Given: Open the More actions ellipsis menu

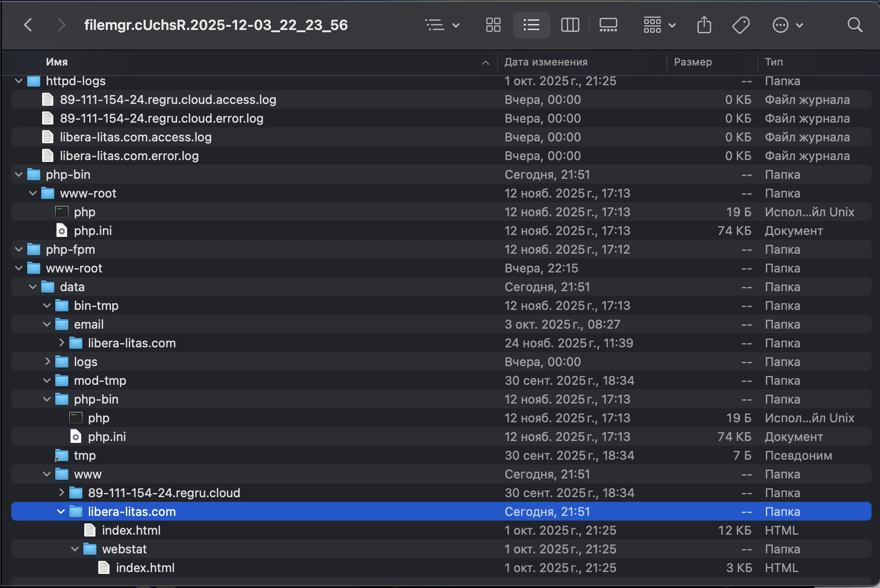Looking at the screenshot, I should [787, 25].
